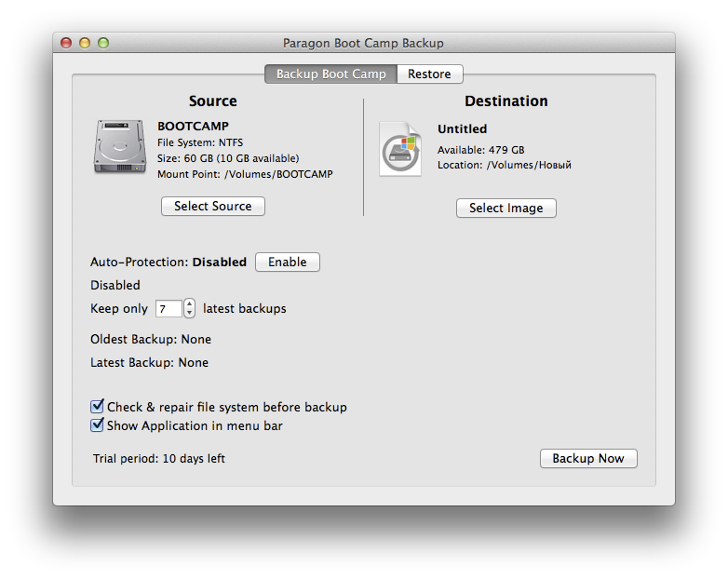Click the Paragon Boot Camp Backup title bar
The height and width of the screenshot is (579, 728).
(x=363, y=43)
